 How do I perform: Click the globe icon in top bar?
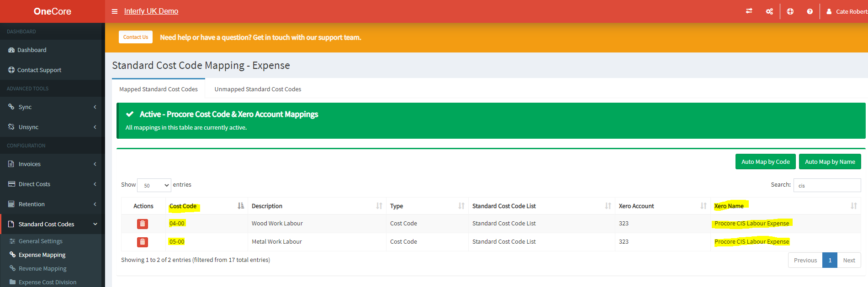click(790, 11)
